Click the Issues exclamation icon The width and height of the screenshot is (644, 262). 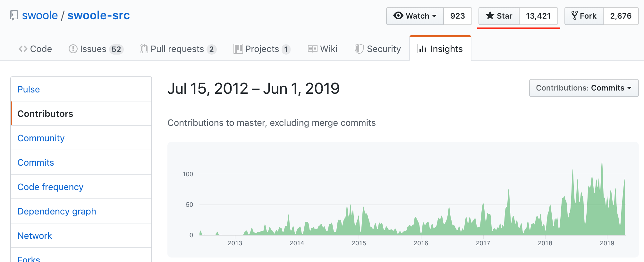pyautogui.click(x=73, y=49)
